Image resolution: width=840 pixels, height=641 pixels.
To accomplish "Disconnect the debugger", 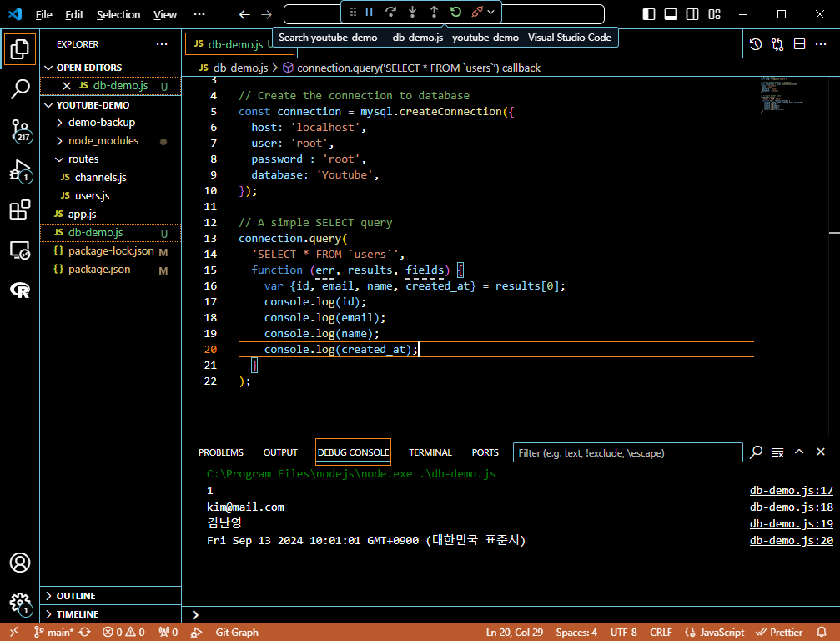I will 477,12.
